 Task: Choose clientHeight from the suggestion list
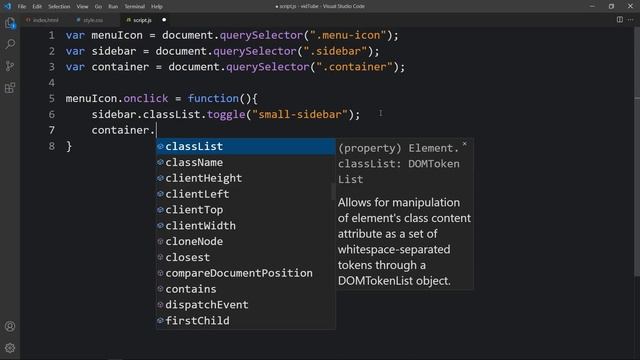pos(245,178)
